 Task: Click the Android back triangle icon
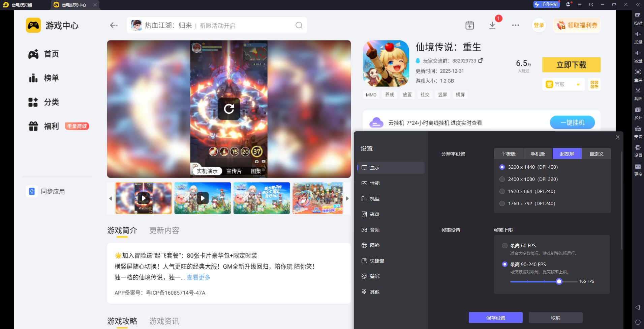[638, 307]
